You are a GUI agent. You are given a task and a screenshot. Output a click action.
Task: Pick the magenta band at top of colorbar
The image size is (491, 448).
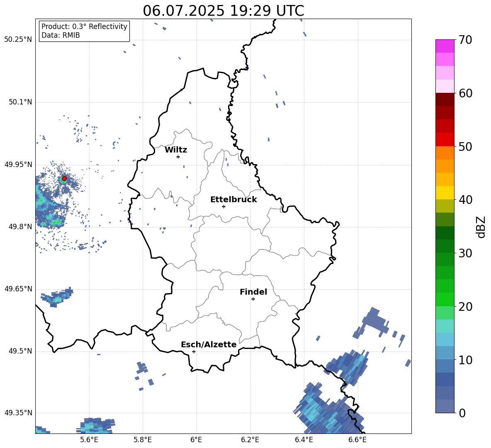[x=445, y=46]
